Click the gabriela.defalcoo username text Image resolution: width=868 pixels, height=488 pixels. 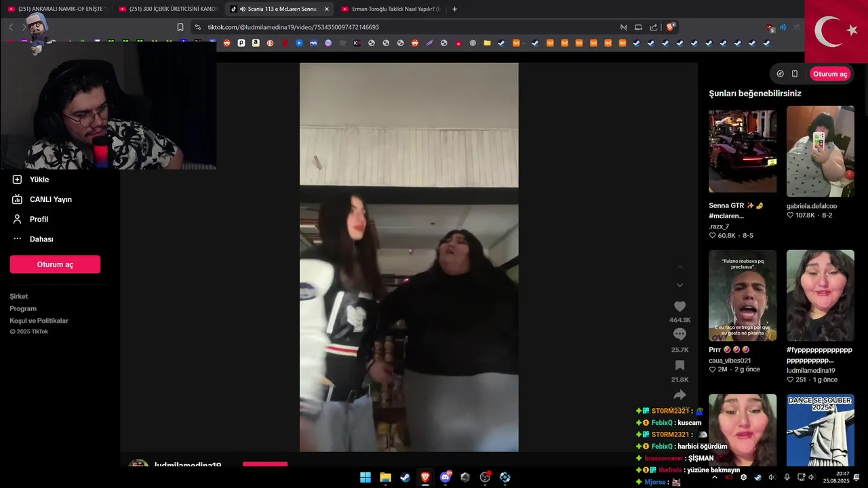pos(812,206)
